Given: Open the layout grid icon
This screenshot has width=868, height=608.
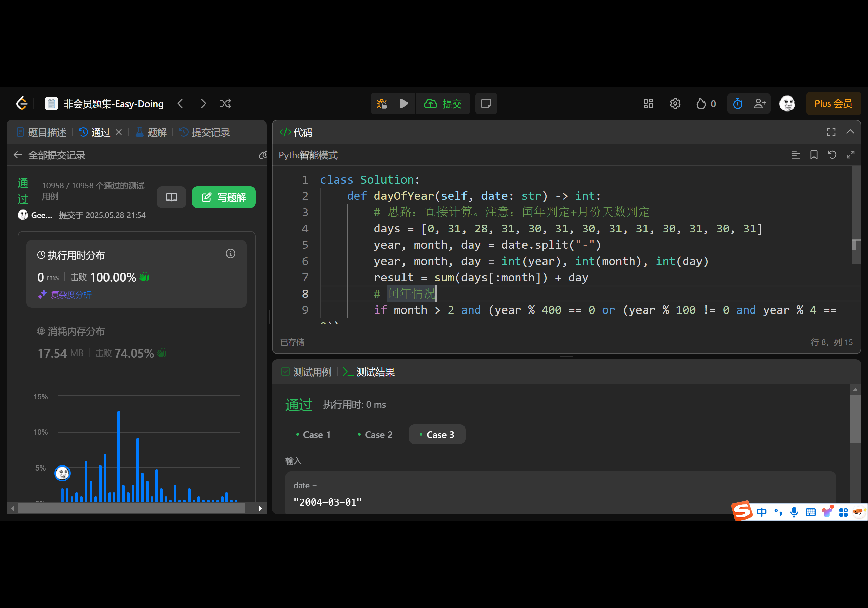Looking at the screenshot, I should (x=648, y=104).
